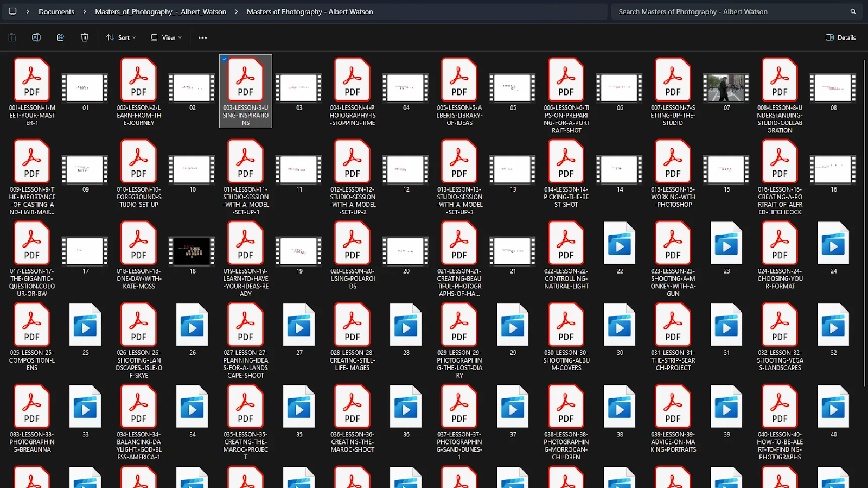Select the 001-LESSON-1-MEET-YOUR-MASTER-1 PDF file
The image size is (868, 488).
click(32, 80)
